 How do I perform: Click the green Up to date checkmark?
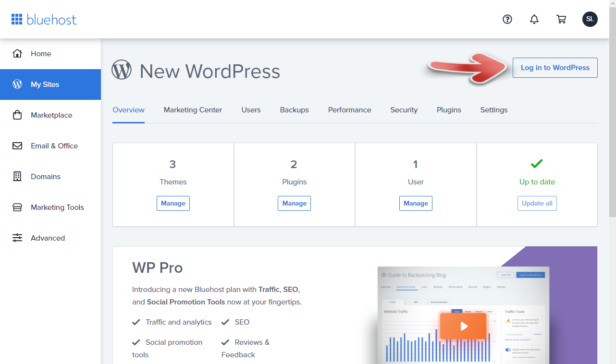[537, 164]
